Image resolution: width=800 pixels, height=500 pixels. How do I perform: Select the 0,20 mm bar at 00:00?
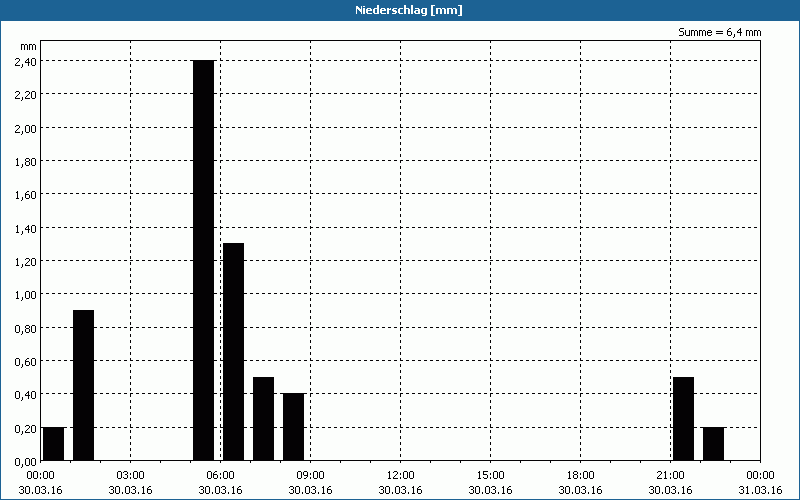click(54, 444)
